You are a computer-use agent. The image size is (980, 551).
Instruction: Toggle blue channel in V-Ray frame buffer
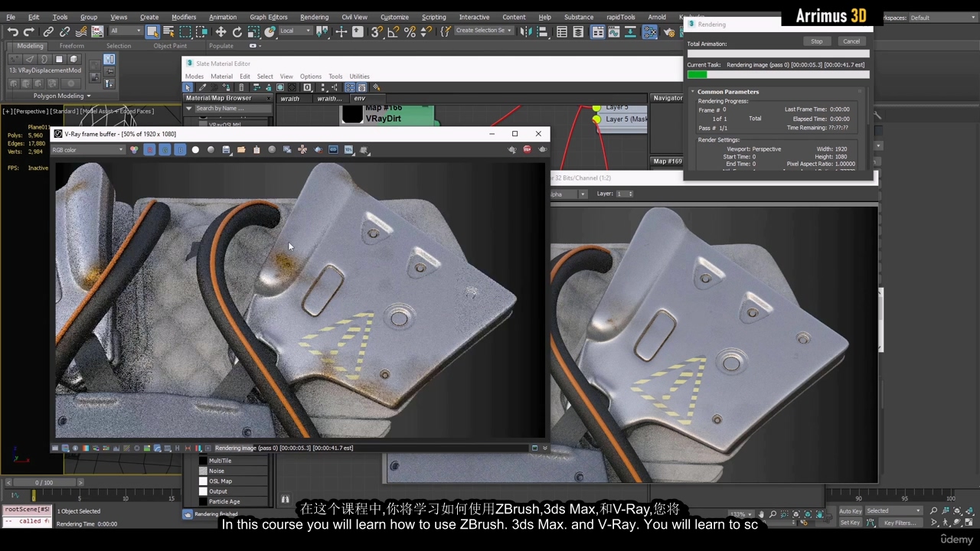tap(180, 149)
